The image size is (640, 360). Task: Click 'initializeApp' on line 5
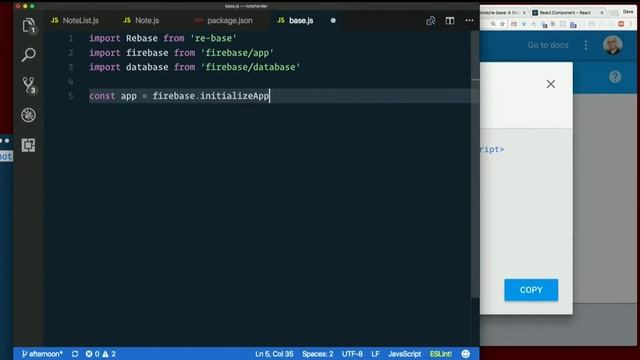235,96
